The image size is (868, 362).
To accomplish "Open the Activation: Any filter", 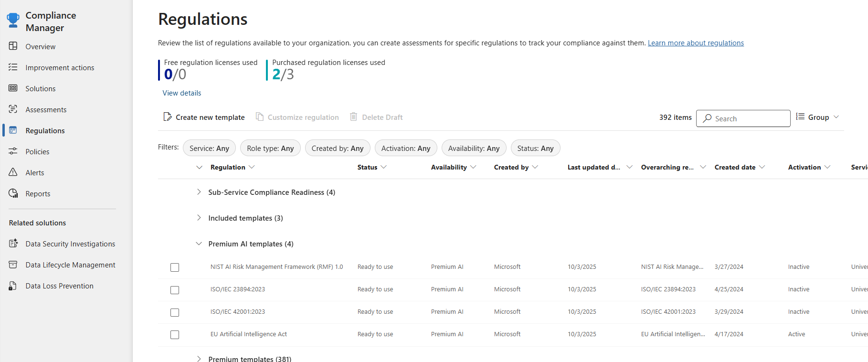I will (406, 148).
